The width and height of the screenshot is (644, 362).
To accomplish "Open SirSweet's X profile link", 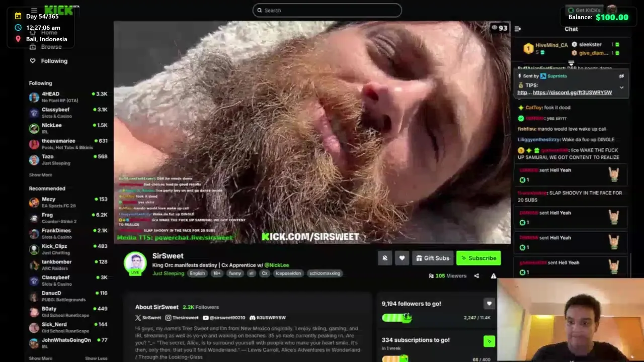I will click(148, 318).
